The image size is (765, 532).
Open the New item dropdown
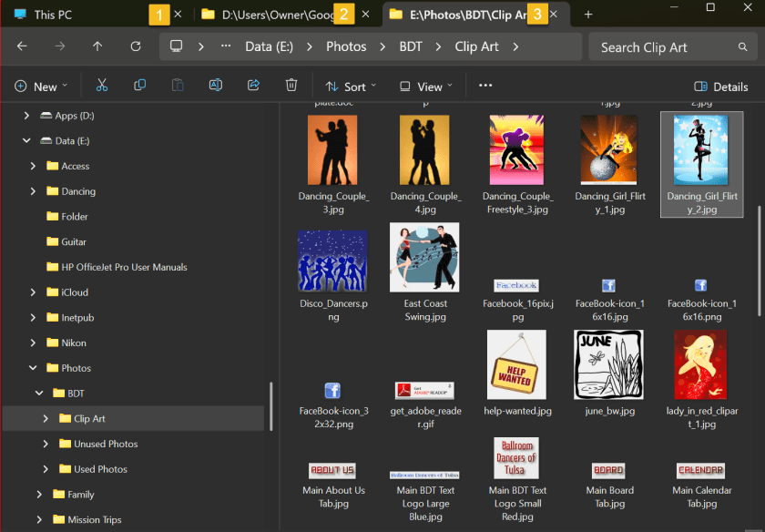click(x=41, y=87)
